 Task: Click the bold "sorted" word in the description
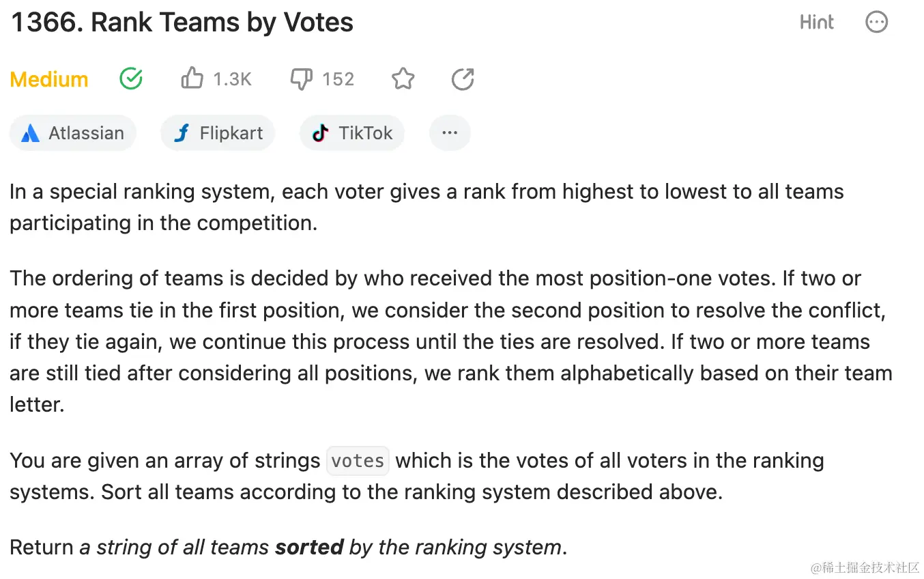pos(309,547)
